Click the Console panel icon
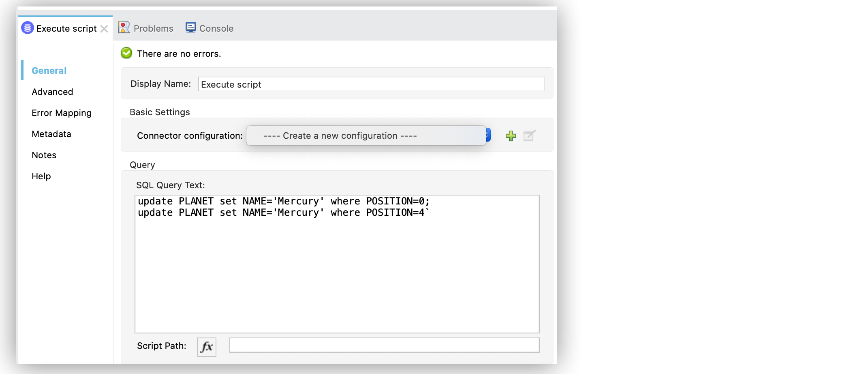 pos(190,27)
